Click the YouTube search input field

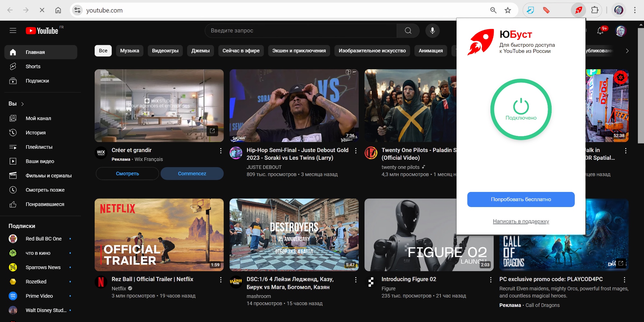(301, 31)
